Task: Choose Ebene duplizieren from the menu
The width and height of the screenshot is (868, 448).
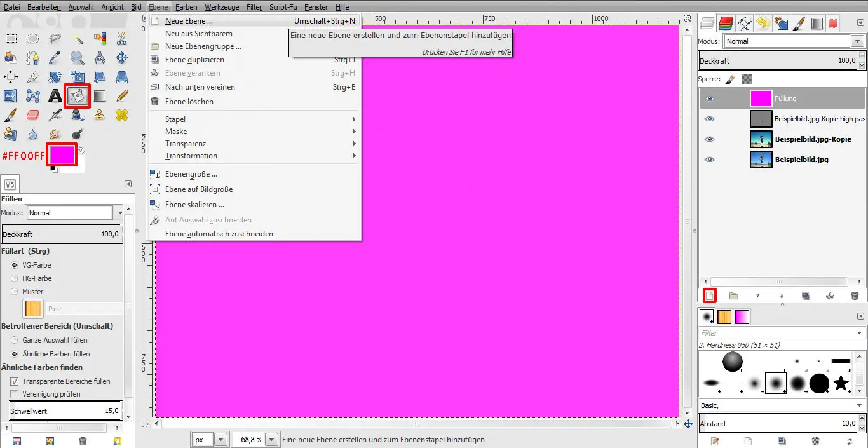Action: [194, 60]
